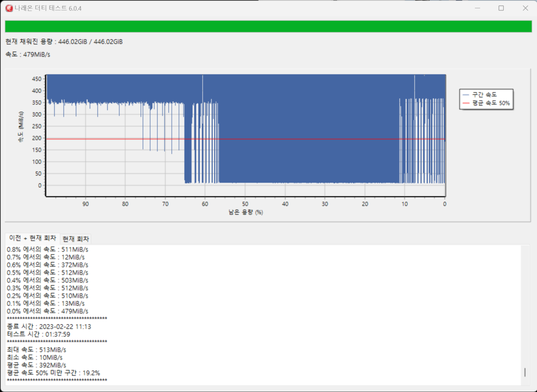Click the log panel scrollbar thumb
Image resolution: width=537 pixels, height=392 pixels.
[x=524, y=372]
